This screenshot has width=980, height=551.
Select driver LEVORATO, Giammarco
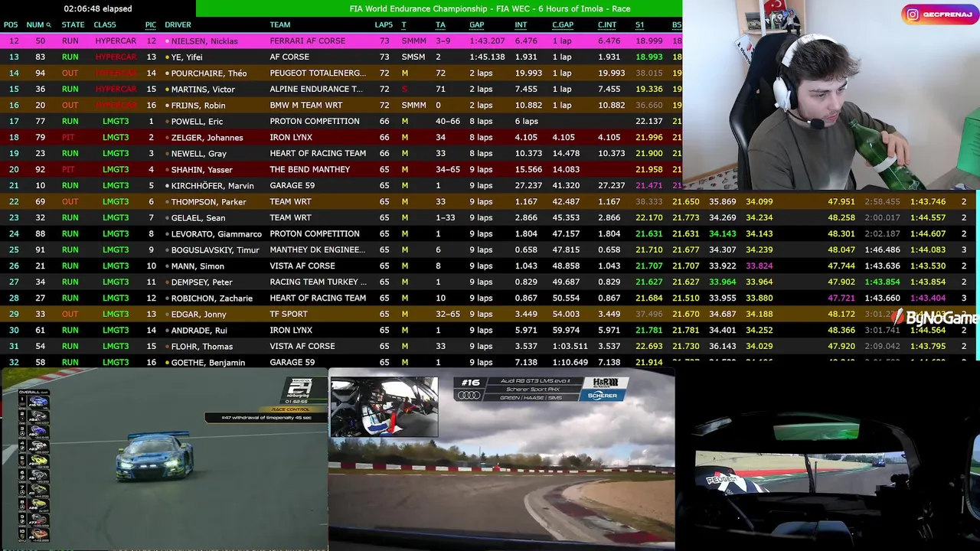(217, 234)
